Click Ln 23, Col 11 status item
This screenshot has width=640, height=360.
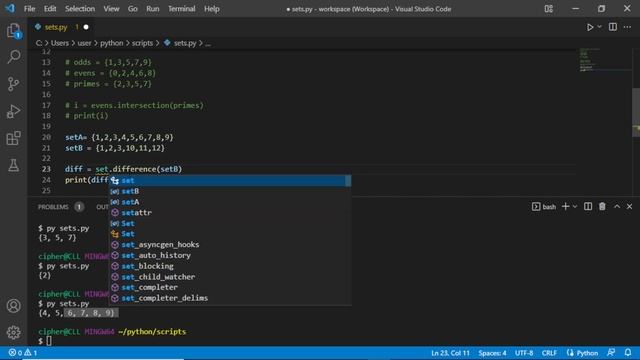[450, 353]
